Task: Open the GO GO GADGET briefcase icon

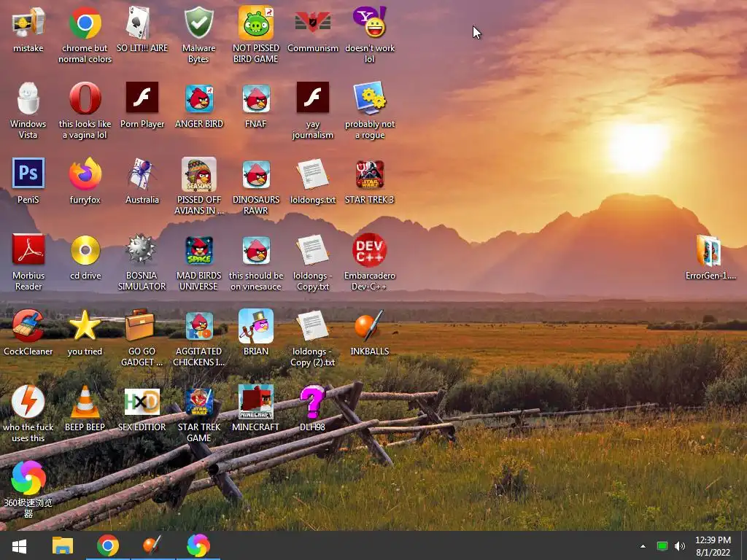Action: (x=140, y=324)
